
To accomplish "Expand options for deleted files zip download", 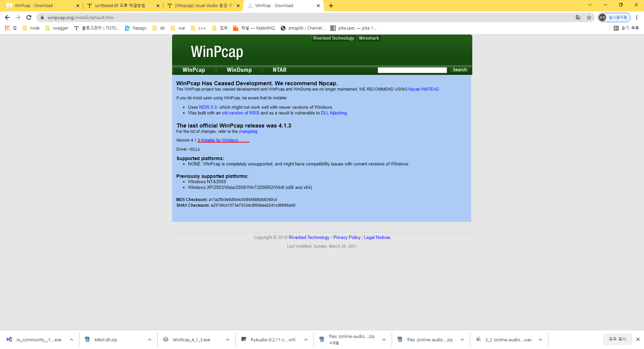I will click(x=384, y=340).
